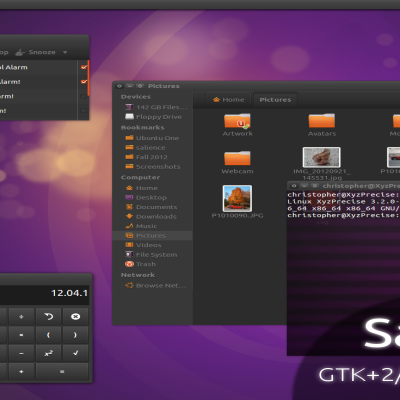
Task: Click the plus button in calculator
Action: (21, 372)
